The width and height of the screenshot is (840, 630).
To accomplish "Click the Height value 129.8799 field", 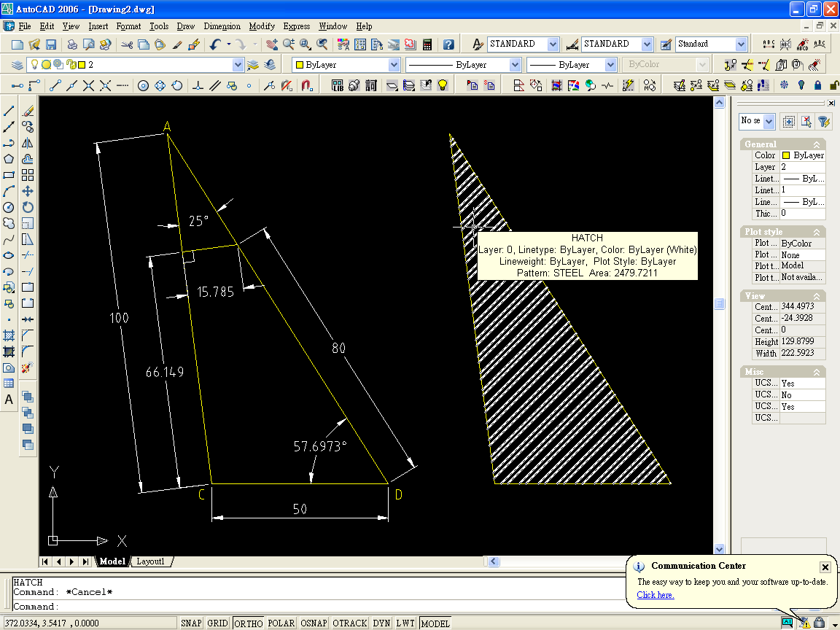I will [x=802, y=341].
